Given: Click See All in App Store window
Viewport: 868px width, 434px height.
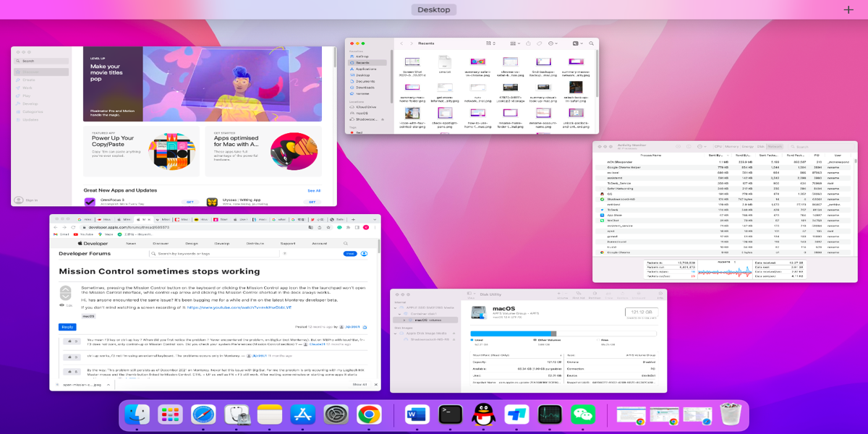Looking at the screenshot, I should point(314,191).
